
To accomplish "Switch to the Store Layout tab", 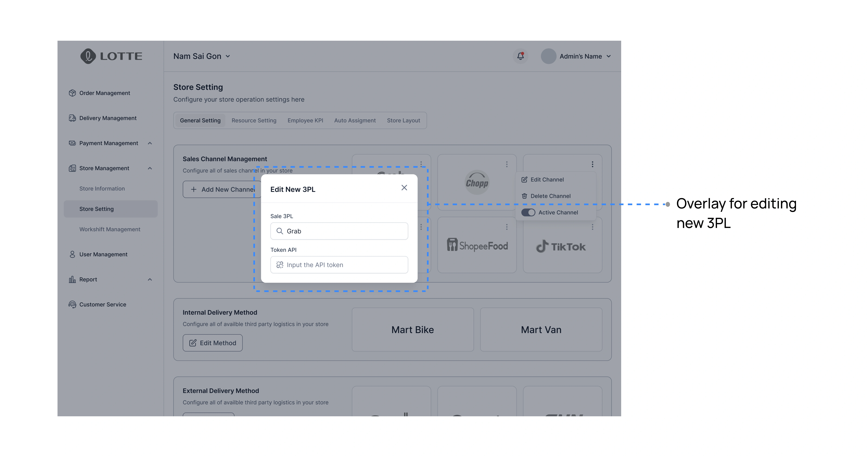I will coord(403,120).
